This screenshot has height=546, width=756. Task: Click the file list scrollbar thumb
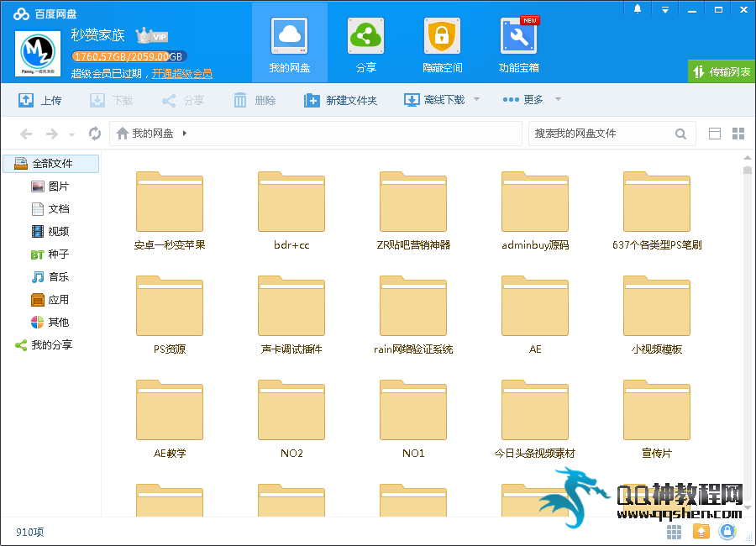[748, 170]
